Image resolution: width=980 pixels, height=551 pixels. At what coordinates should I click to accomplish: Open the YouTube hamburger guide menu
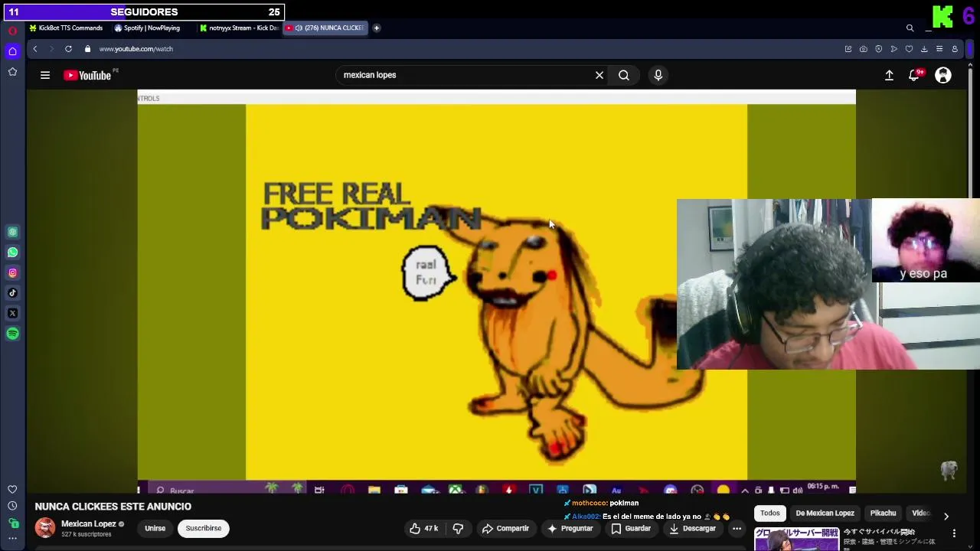click(x=45, y=75)
